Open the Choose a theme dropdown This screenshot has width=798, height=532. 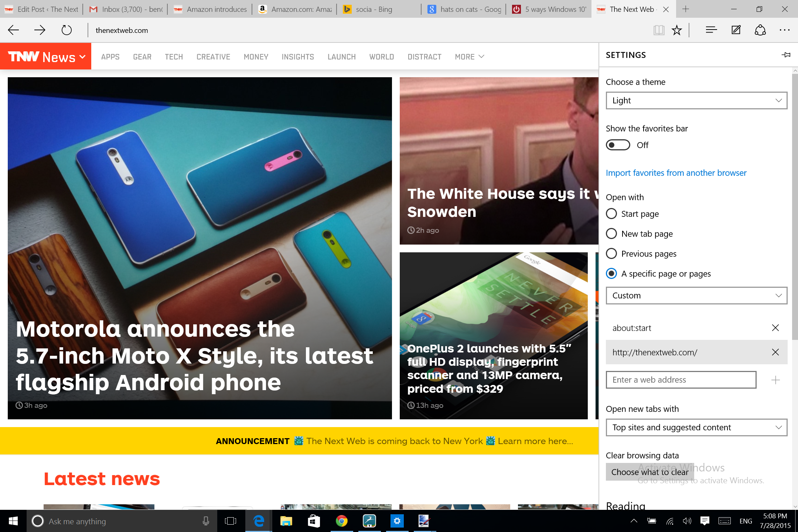point(696,100)
